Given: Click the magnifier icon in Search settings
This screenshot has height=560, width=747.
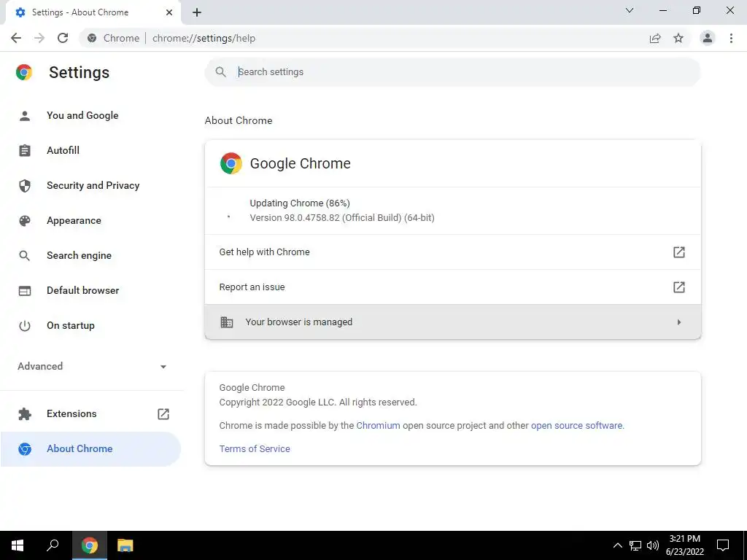Looking at the screenshot, I should coord(220,72).
